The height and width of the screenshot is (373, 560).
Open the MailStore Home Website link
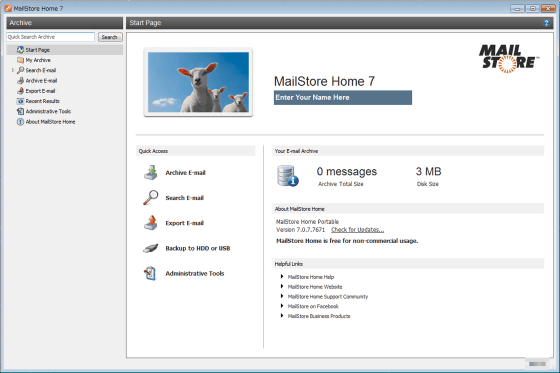coord(315,287)
